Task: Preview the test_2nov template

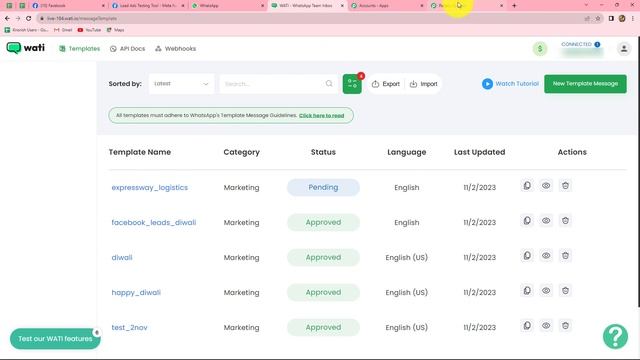Action: point(546,326)
